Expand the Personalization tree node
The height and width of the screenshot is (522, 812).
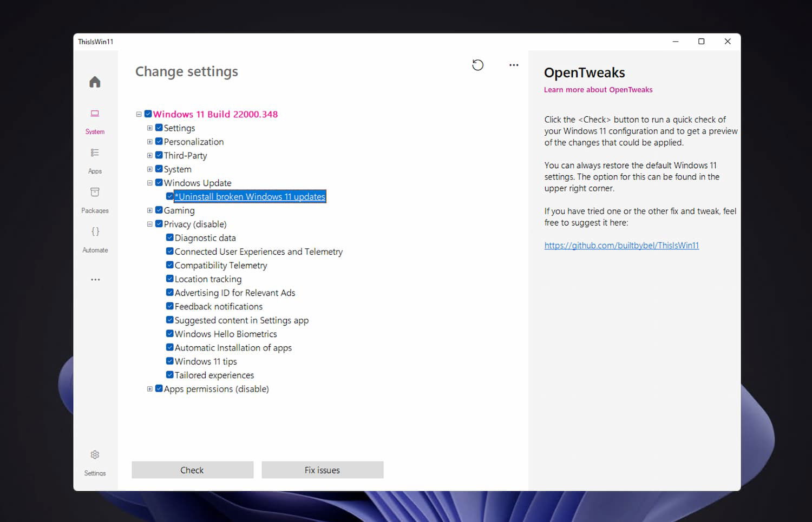(149, 142)
